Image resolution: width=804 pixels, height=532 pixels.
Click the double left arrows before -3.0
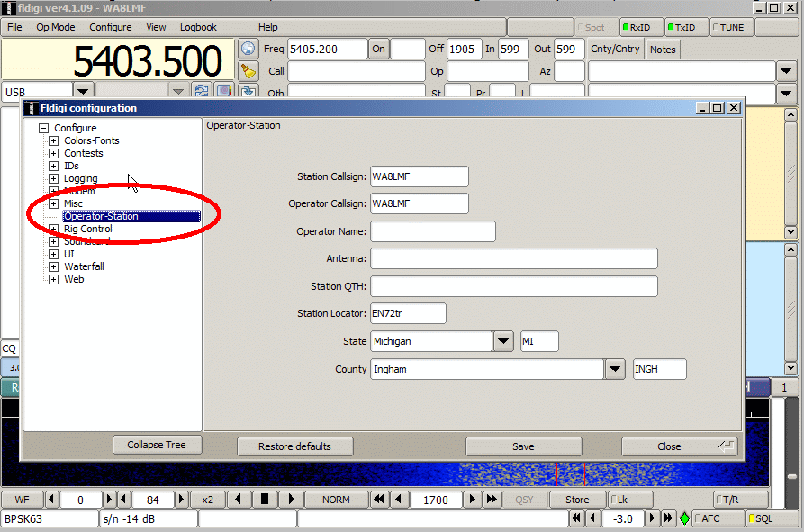(x=576, y=518)
